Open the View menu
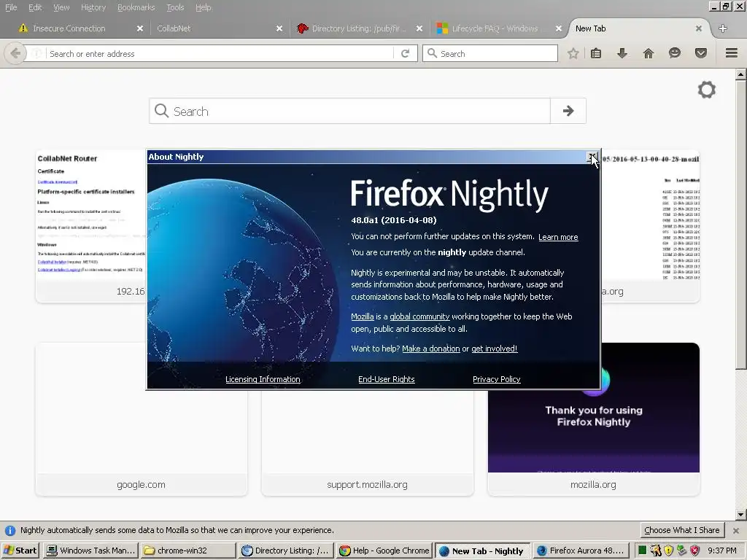Screen dimensions: 747x560 pos(61,7)
